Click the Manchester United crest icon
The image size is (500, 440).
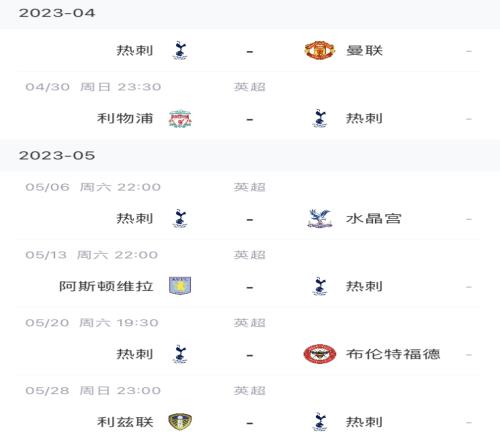click(x=319, y=50)
